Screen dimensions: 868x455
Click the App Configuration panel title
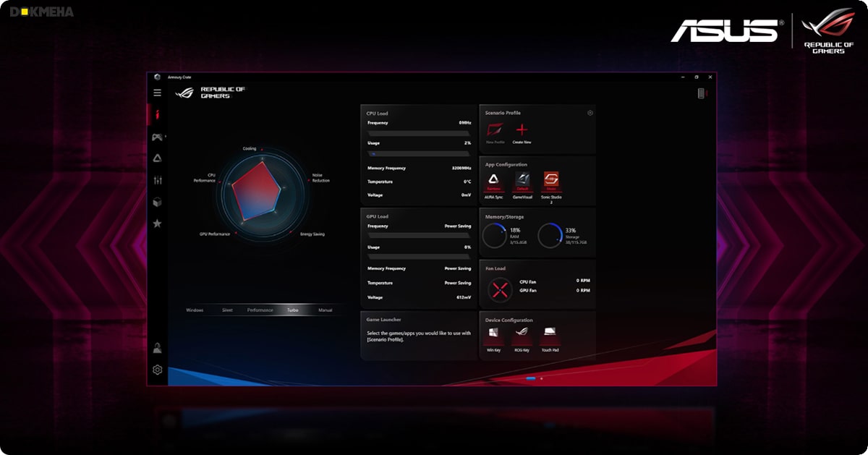506,164
